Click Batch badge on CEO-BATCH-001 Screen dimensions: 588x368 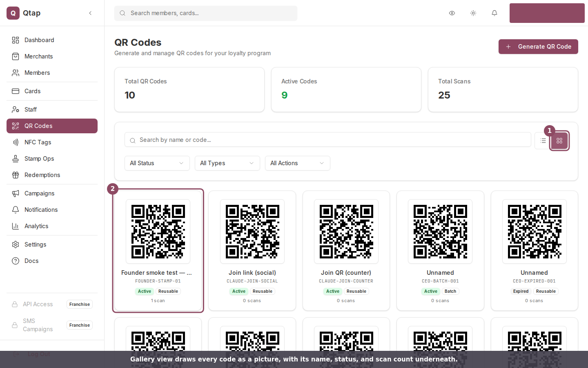pyautogui.click(x=450, y=292)
